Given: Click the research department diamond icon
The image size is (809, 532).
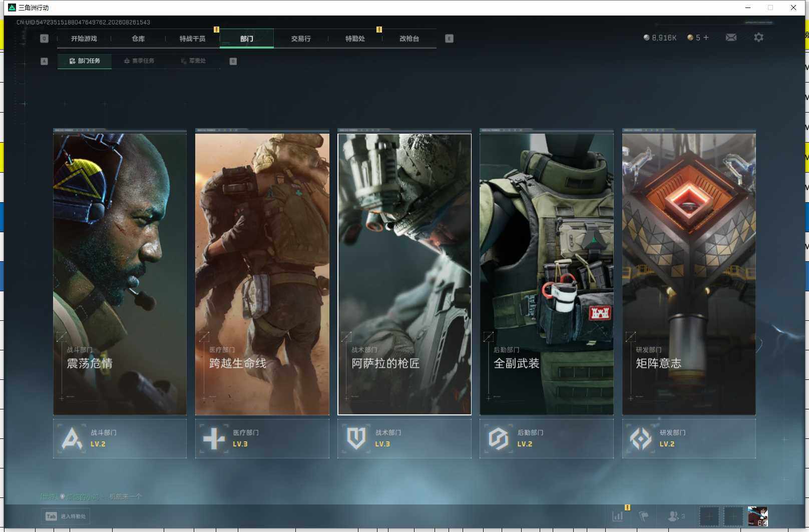Looking at the screenshot, I should (641, 439).
